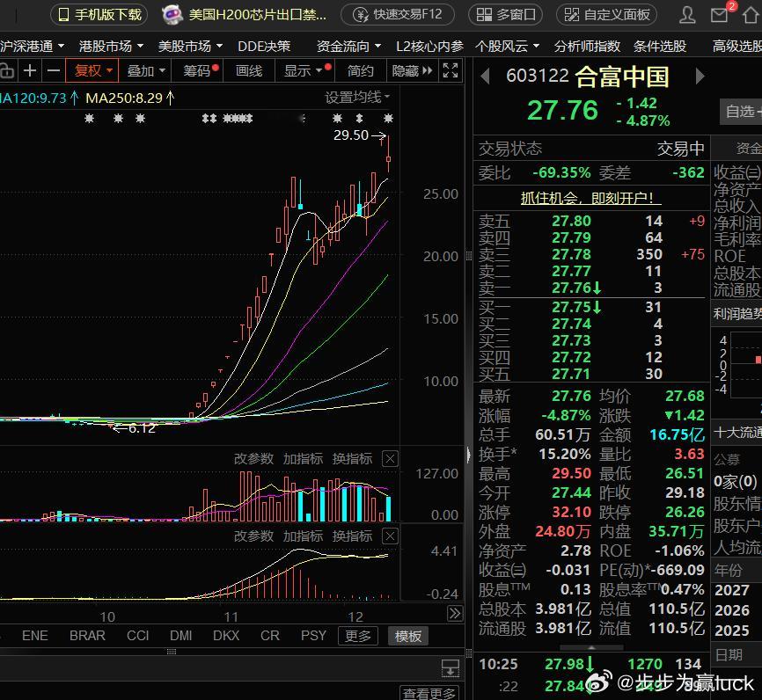Image resolution: width=762 pixels, height=700 pixels.
Task: Toggle the 画线 drawing mode
Action: [248, 70]
